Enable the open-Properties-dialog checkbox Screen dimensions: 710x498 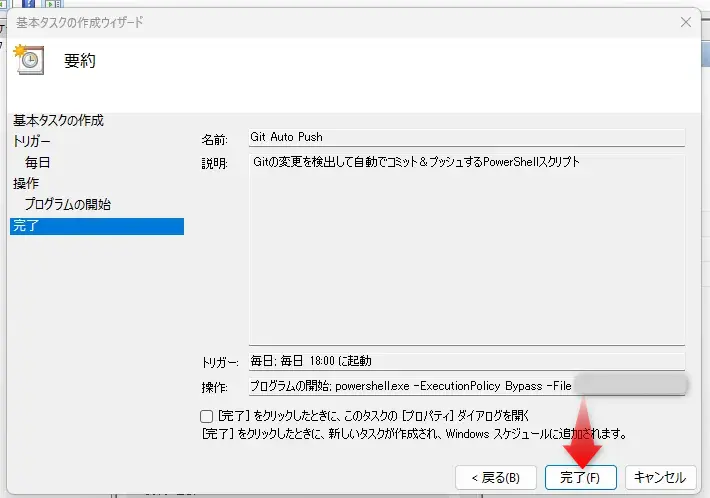pyautogui.click(x=206, y=415)
